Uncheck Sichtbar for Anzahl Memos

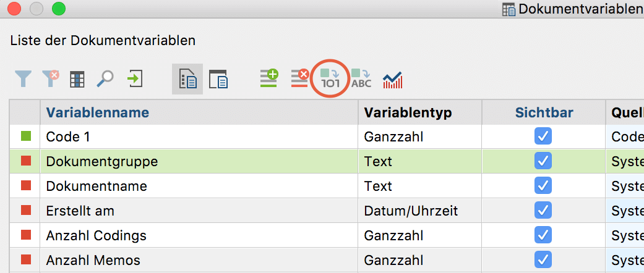tap(543, 259)
